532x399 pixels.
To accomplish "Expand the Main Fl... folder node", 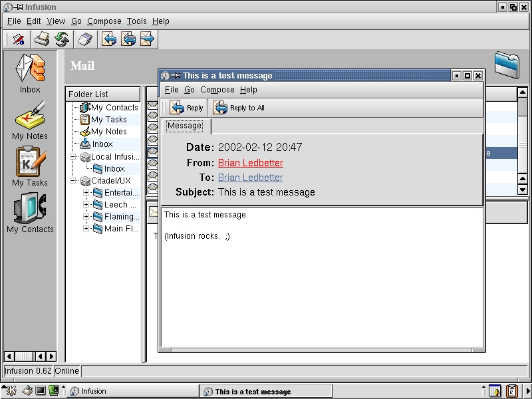I will point(86,229).
